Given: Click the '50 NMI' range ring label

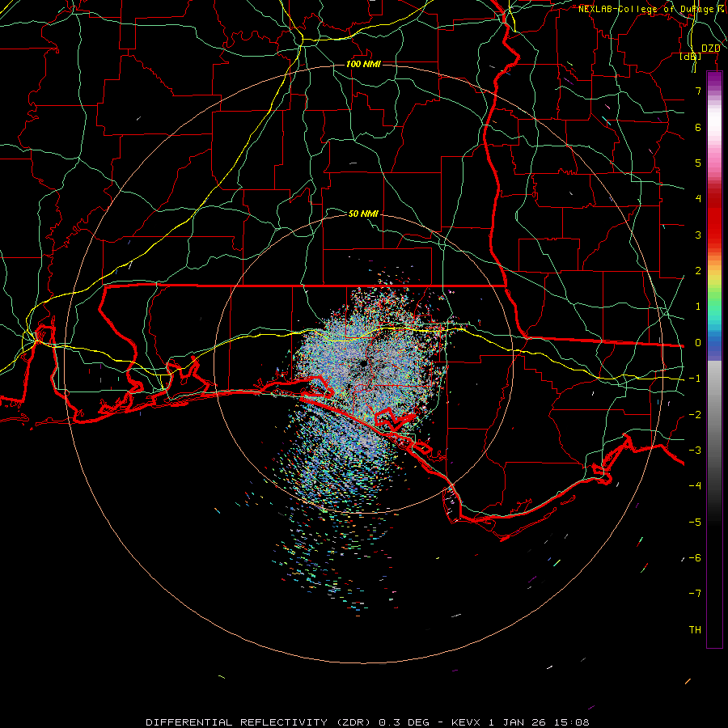Looking at the screenshot, I should [363, 214].
